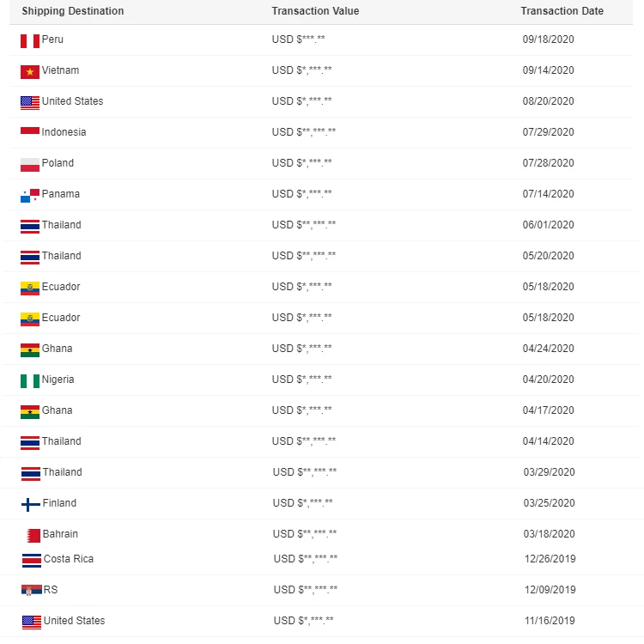The image size is (644, 644).
Task: Click the 09/18/2020 transaction date
Action: [548, 39]
